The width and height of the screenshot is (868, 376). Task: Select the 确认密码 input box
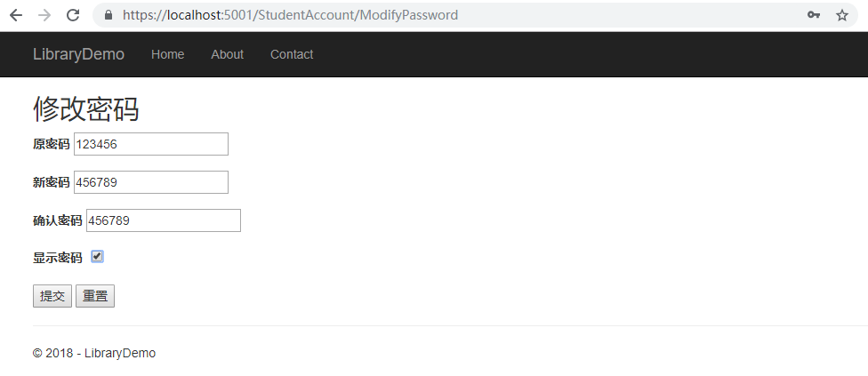pos(163,220)
